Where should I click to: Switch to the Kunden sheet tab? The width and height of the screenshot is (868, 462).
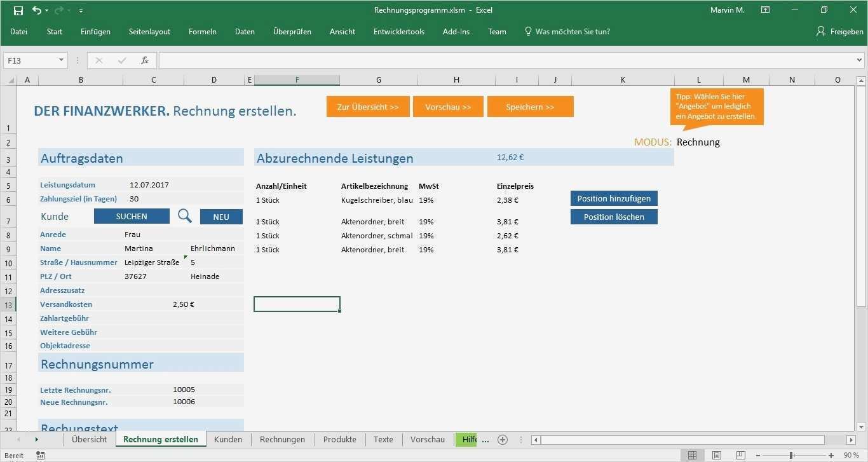pos(228,440)
